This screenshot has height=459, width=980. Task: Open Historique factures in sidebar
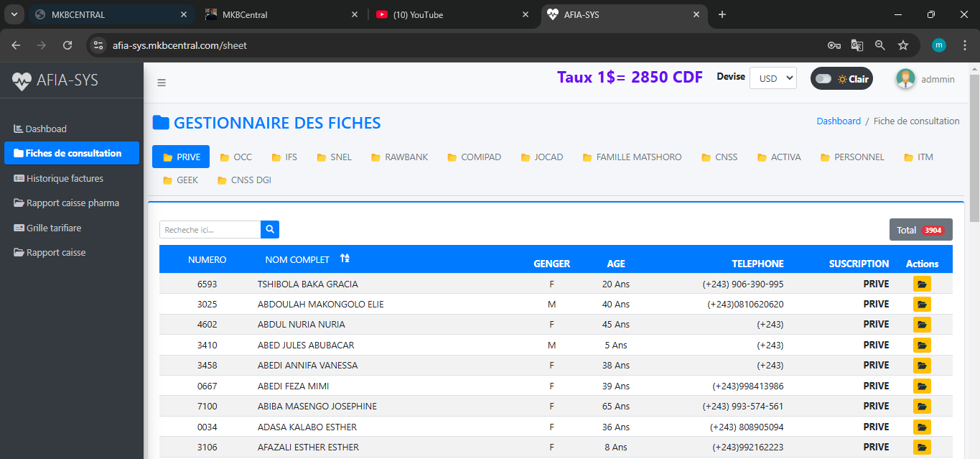coord(65,178)
